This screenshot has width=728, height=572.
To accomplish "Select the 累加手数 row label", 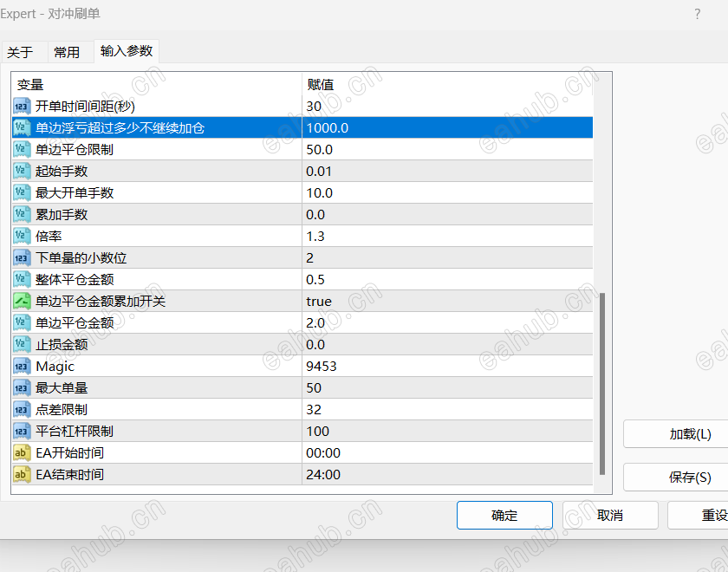I will [62, 215].
